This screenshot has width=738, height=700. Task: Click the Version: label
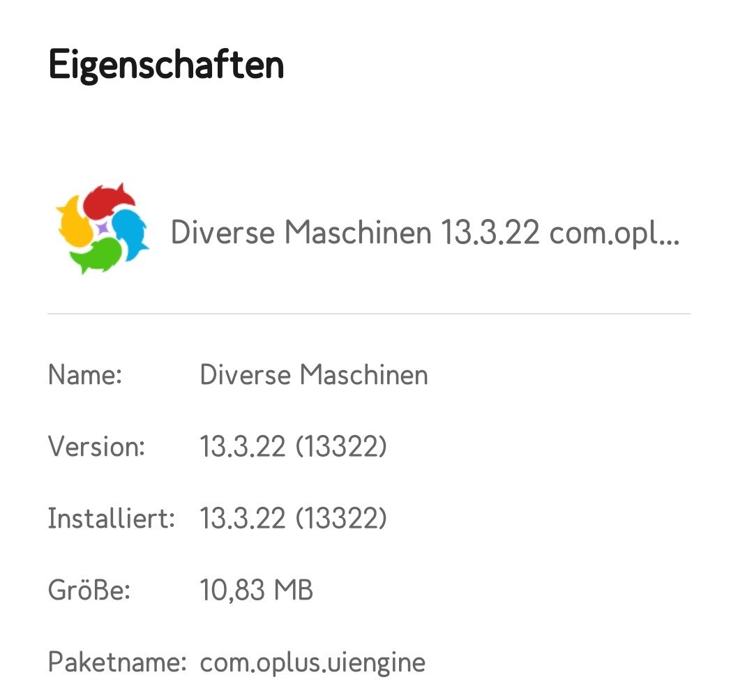[x=96, y=447]
